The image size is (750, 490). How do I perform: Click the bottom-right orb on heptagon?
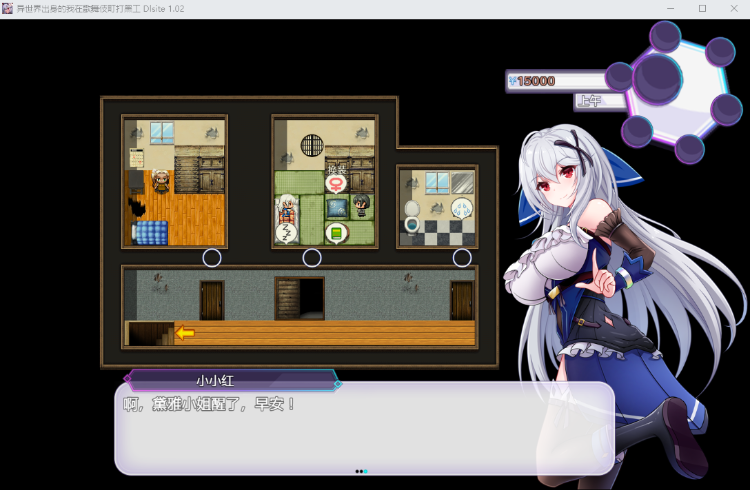[x=689, y=149]
